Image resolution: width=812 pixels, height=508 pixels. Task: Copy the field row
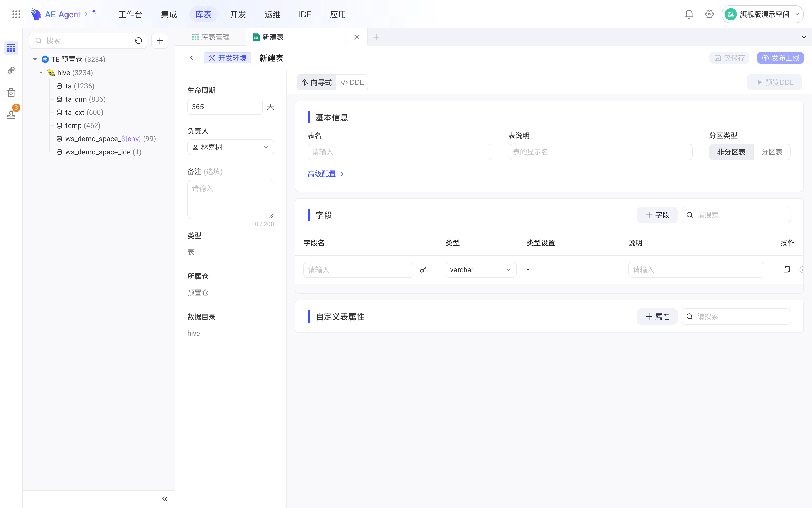787,269
